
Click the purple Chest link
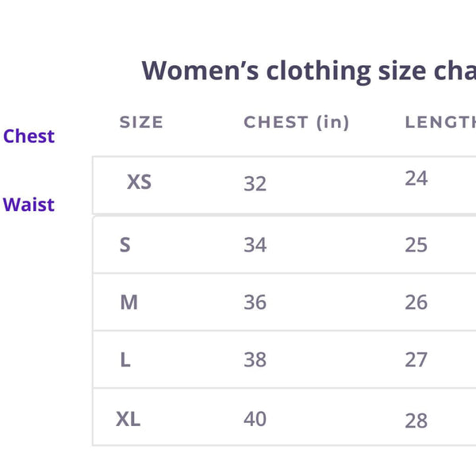(x=29, y=136)
